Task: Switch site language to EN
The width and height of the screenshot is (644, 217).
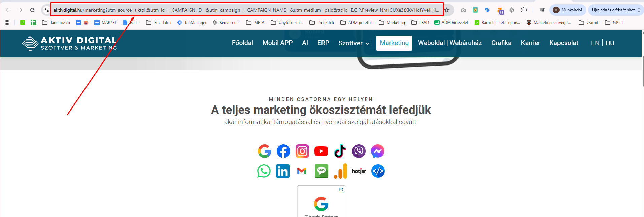Action: [595, 43]
